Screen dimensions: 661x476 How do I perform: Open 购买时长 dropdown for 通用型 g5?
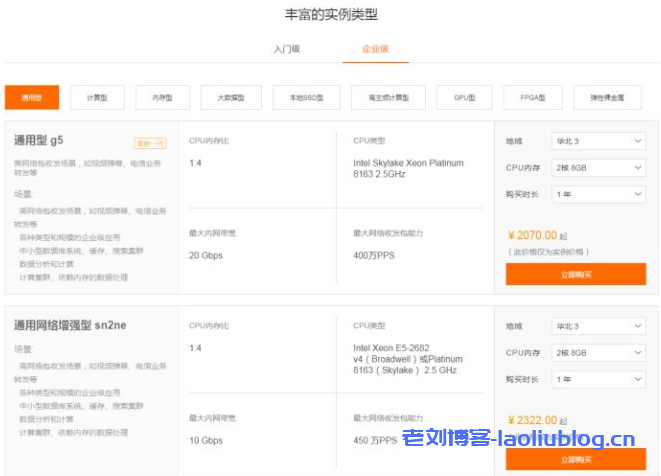point(598,194)
